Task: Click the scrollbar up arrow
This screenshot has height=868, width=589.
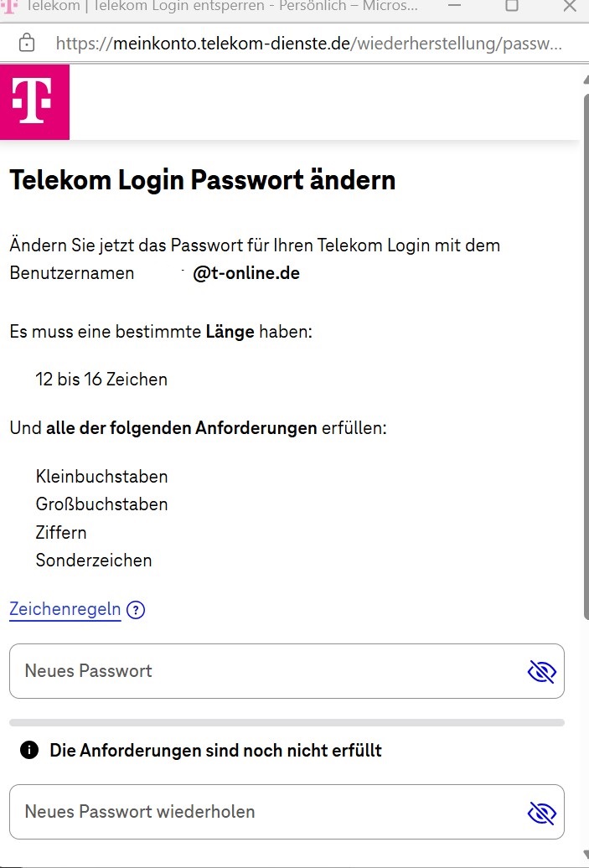Action: 586,80
